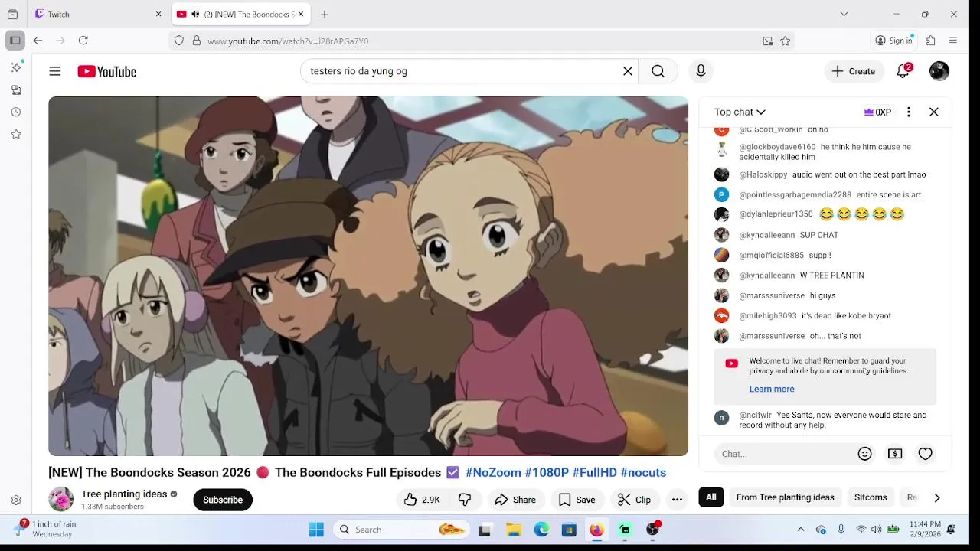The image size is (980, 551).
Task: Select the All filter chip
Action: 711,497
